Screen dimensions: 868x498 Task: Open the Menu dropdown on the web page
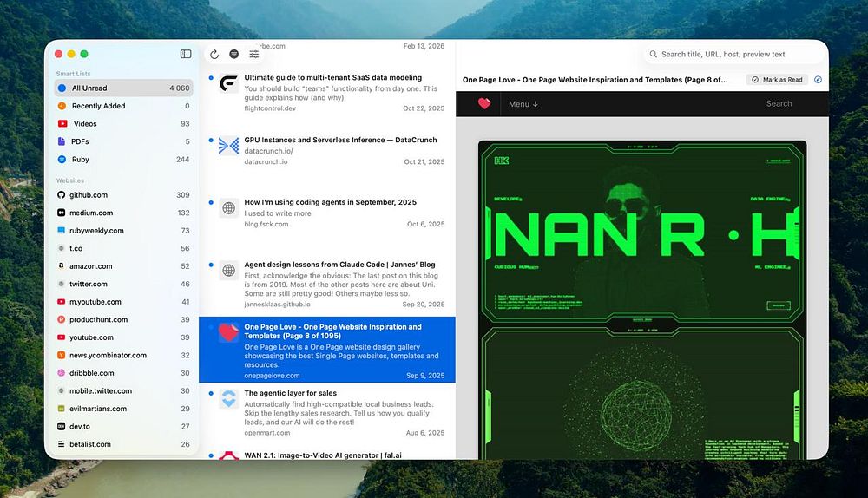tap(523, 104)
